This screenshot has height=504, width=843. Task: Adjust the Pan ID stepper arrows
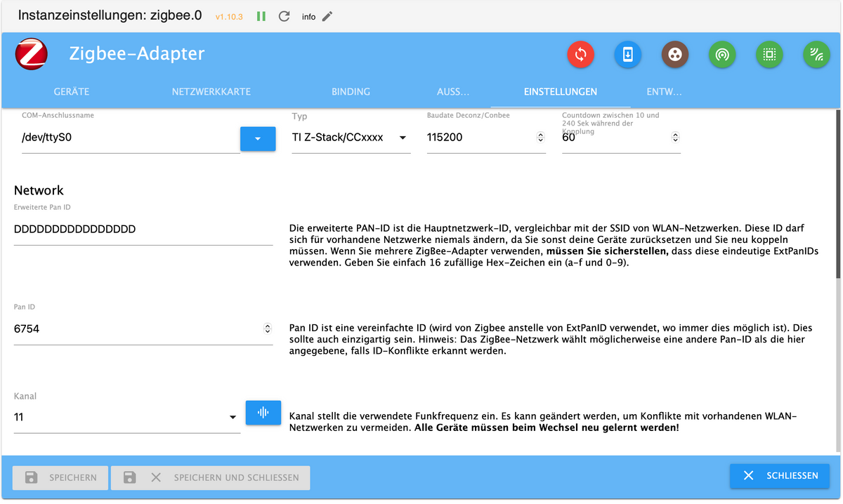(x=268, y=329)
